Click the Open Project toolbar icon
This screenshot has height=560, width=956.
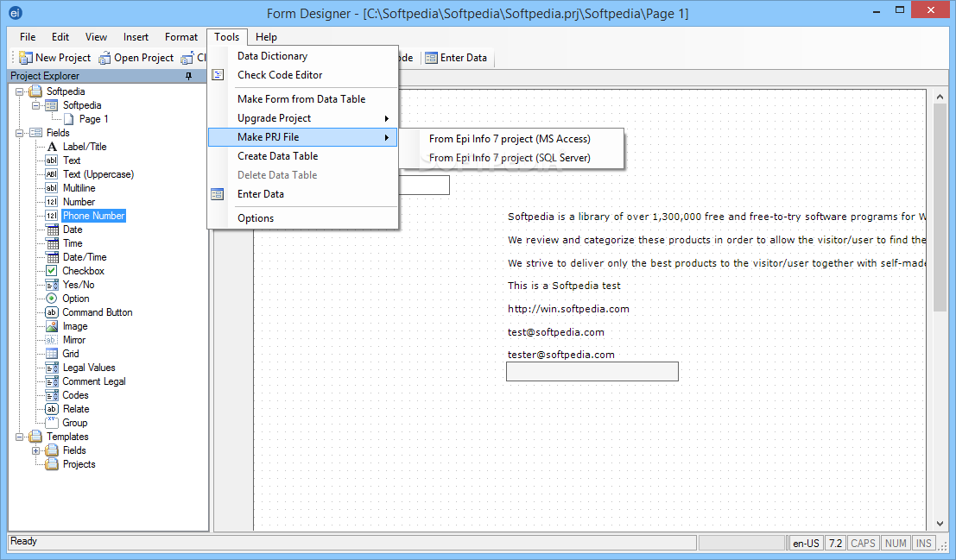click(x=104, y=58)
